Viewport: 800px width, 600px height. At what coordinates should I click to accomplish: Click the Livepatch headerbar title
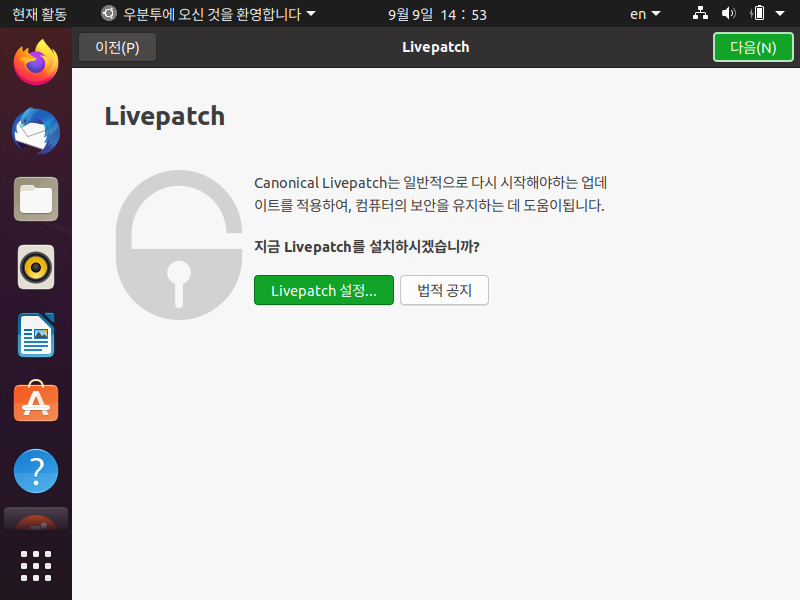pyautogui.click(x=435, y=47)
